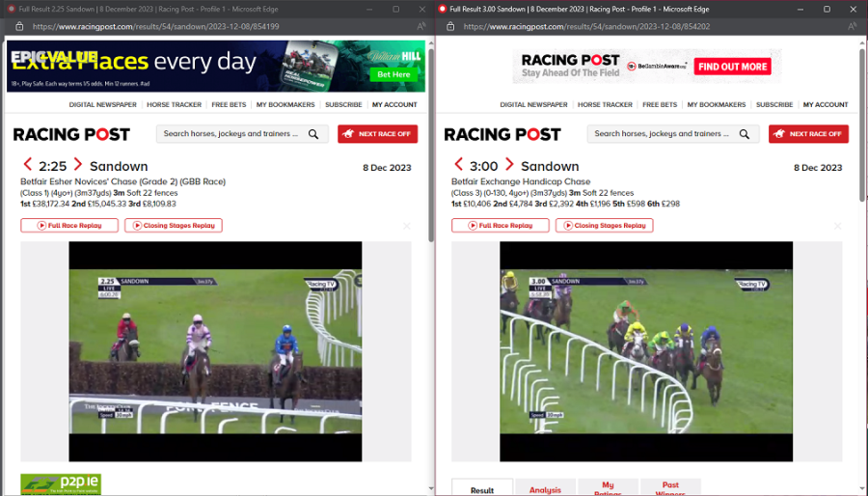Open Subscribe link in right window

click(x=774, y=104)
